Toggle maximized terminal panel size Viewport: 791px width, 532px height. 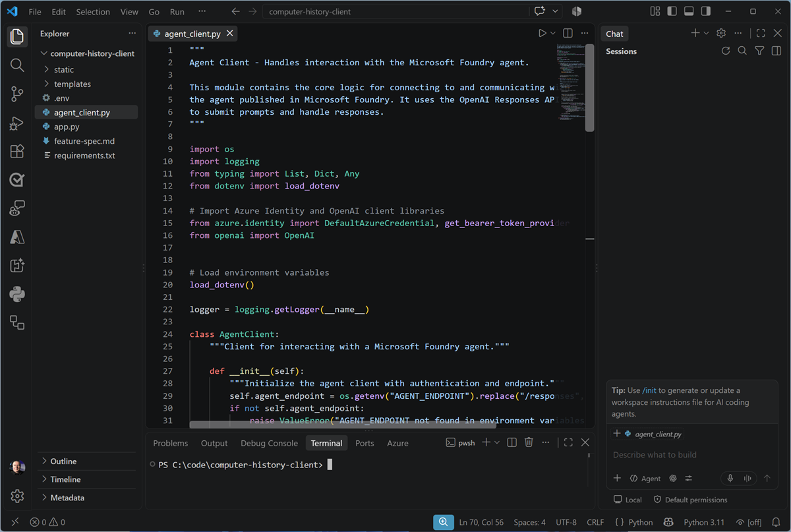point(568,442)
